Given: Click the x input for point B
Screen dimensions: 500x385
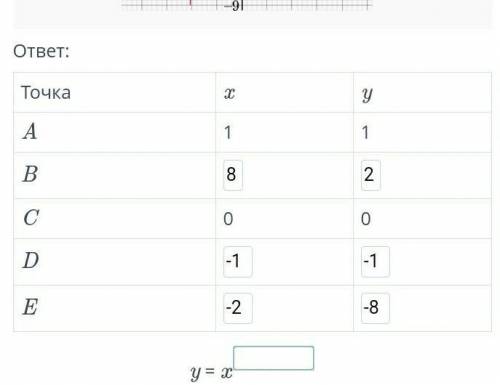Looking at the screenshot, I should [233, 175].
